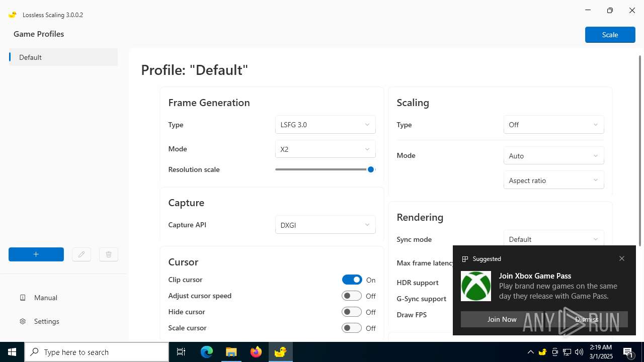Open Task View in the taskbar

181,352
